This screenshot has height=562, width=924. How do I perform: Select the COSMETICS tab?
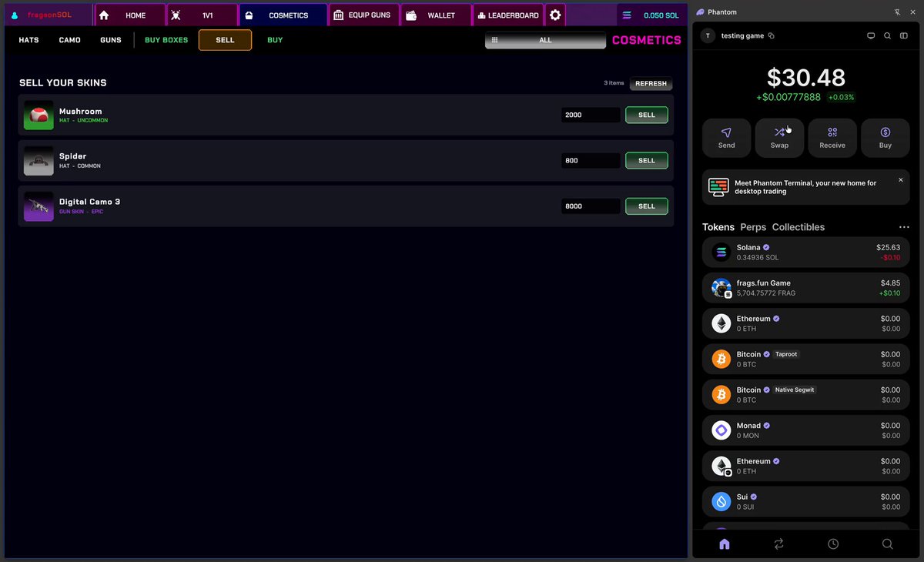point(283,15)
